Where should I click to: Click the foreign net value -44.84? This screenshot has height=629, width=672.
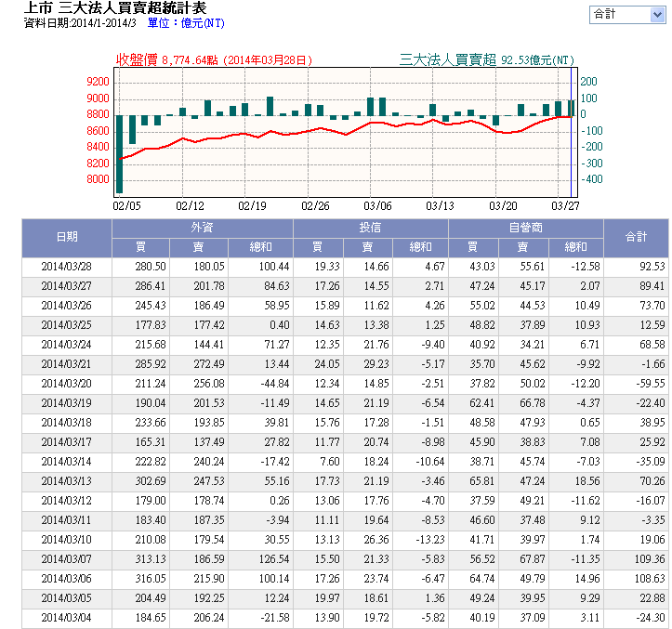click(x=275, y=384)
